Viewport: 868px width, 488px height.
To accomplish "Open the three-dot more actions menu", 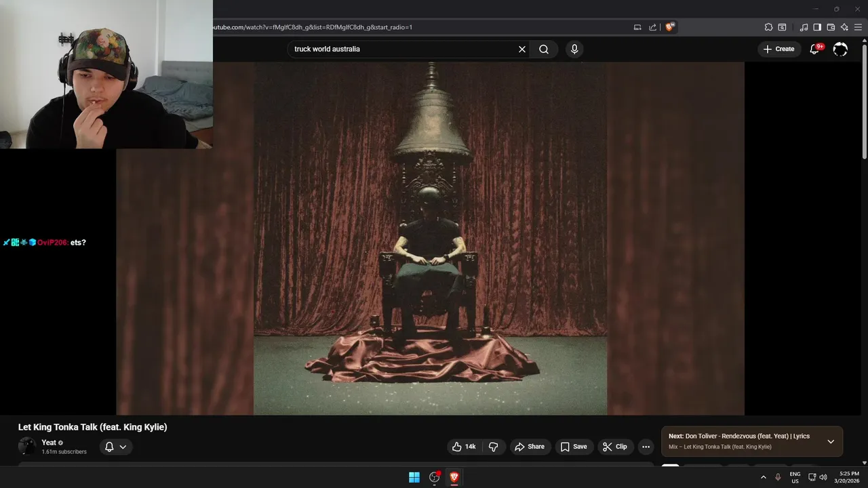I will pyautogui.click(x=646, y=447).
